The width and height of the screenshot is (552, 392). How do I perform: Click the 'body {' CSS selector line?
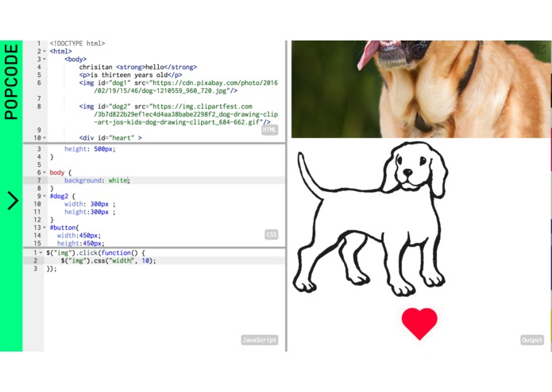[x=60, y=172]
